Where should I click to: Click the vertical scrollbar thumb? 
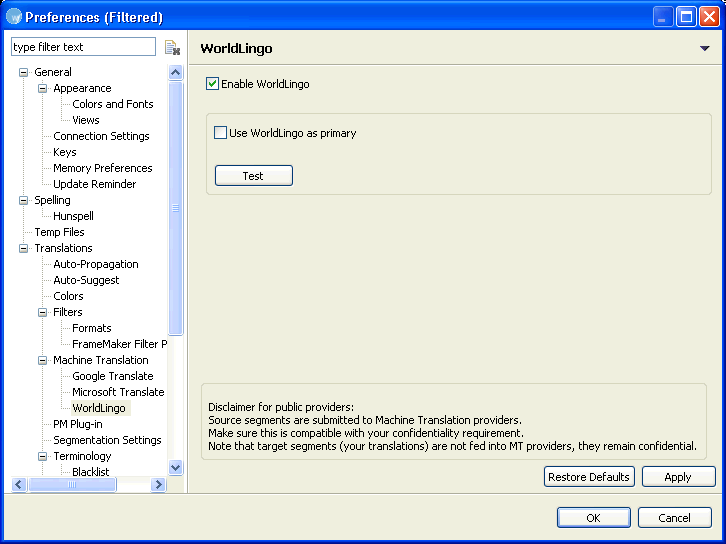pyautogui.click(x=175, y=208)
